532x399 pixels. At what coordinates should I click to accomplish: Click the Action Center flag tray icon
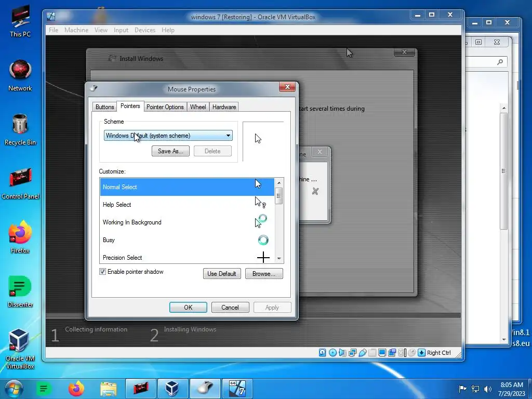point(462,389)
